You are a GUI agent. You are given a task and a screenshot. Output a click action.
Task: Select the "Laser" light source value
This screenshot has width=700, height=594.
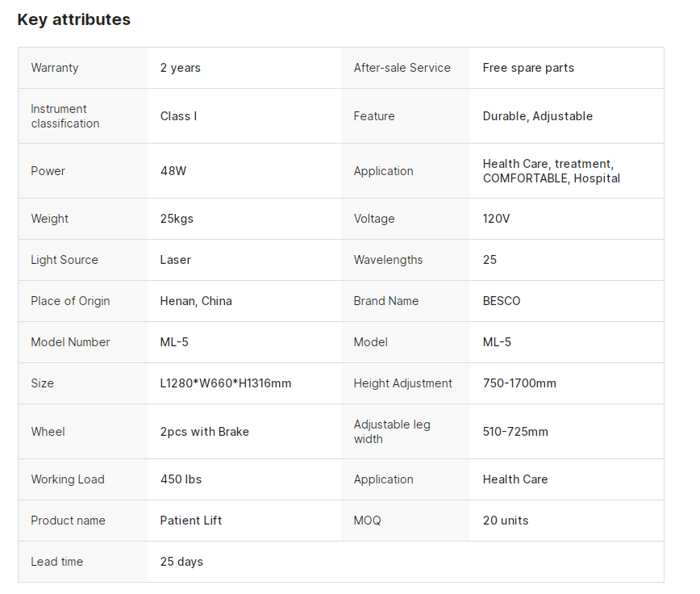coord(176,260)
